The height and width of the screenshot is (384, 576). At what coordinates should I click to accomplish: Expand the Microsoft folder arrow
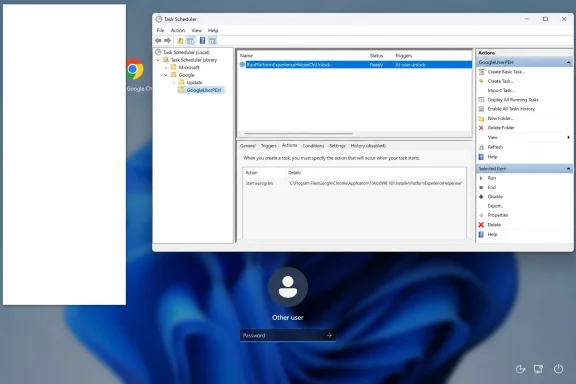pyautogui.click(x=166, y=67)
